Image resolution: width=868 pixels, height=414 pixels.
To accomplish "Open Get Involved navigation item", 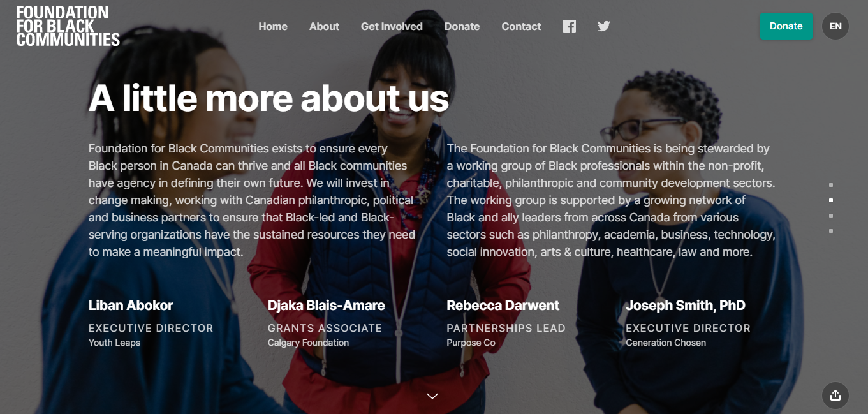I will (392, 26).
